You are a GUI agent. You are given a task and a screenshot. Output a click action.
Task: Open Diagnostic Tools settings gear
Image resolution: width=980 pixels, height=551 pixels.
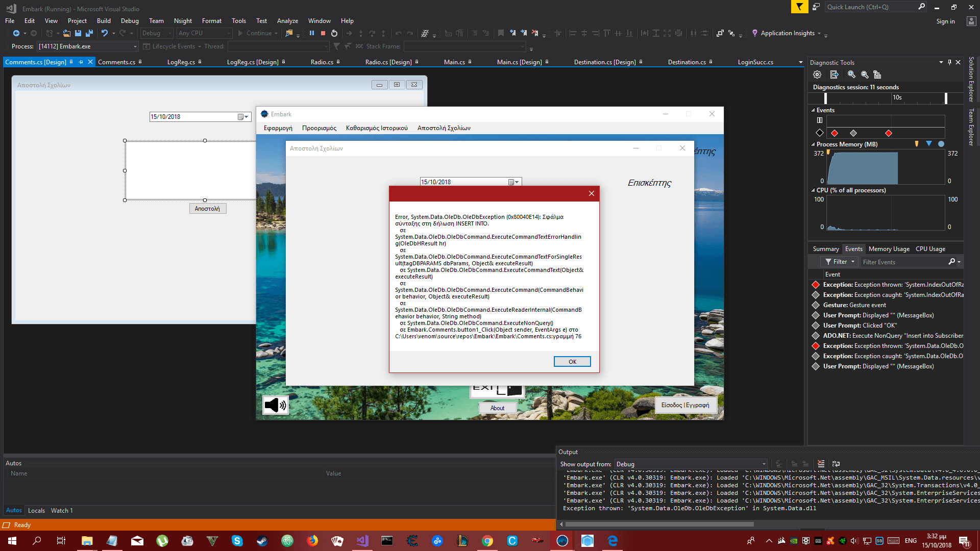(817, 74)
